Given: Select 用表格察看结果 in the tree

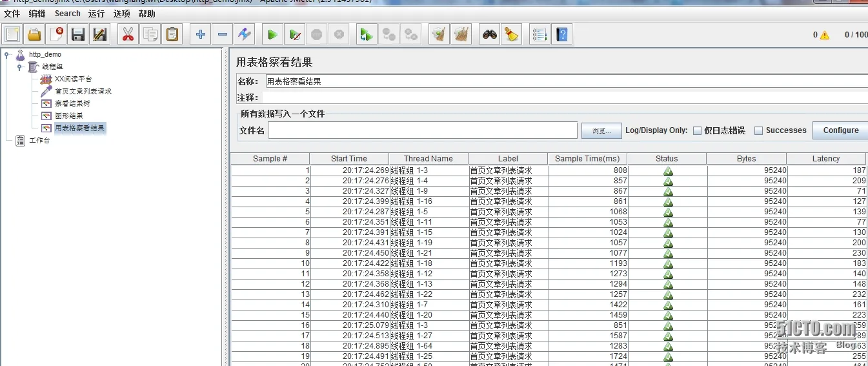Looking at the screenshot, I should (x=79, y=128).
